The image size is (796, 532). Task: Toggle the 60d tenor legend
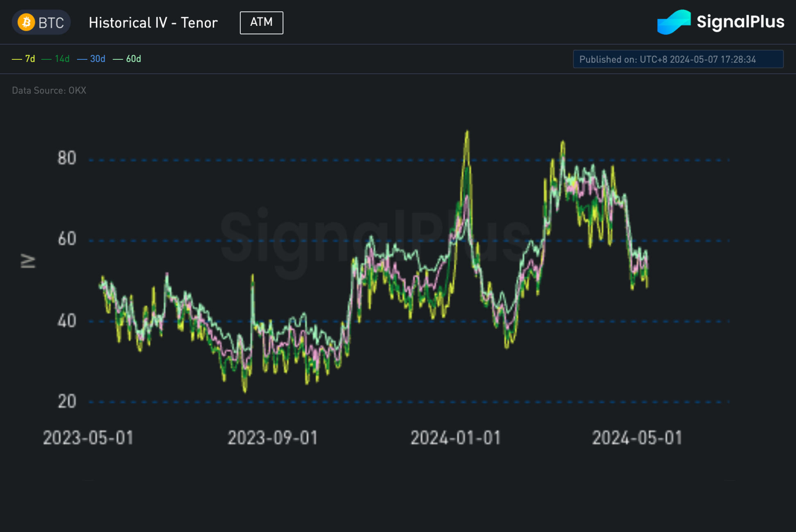point(127,59)
